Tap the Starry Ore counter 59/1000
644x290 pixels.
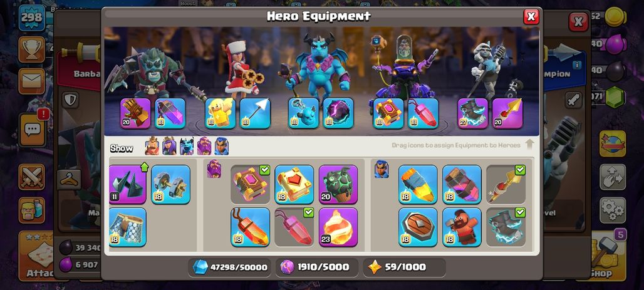pyautogui.click(x=404, y=267)
